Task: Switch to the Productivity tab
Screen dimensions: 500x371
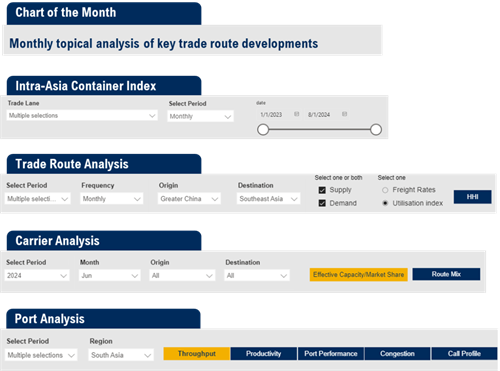Action: [x=263, y=354]
